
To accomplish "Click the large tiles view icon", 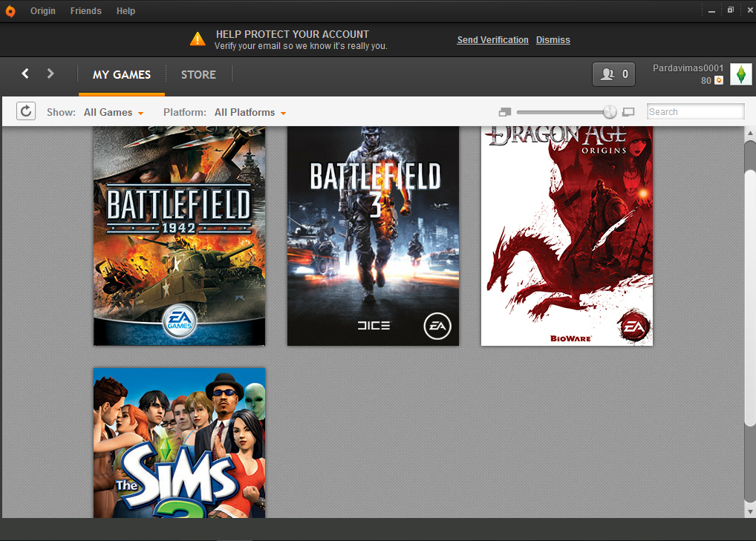I will [x=628, y=112].
